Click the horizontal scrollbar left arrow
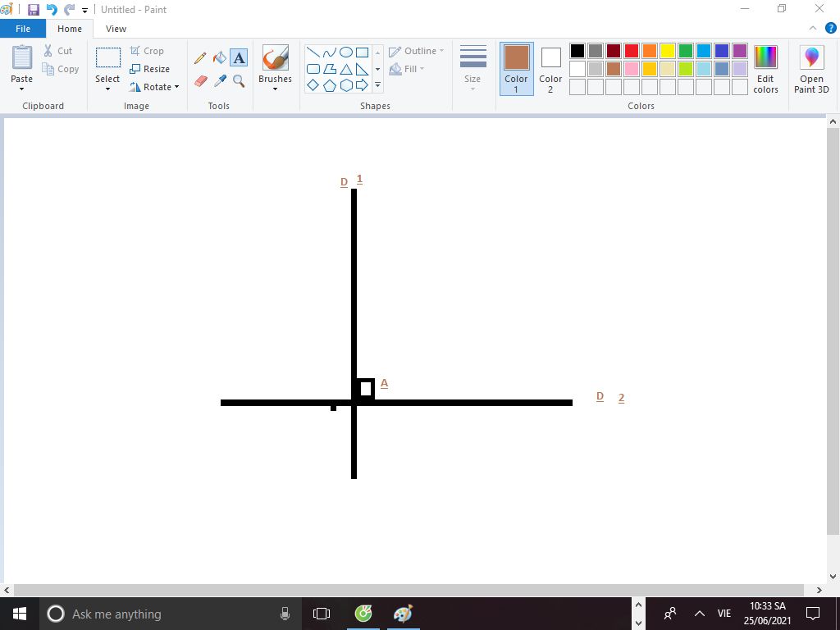Image resolution: width=840 pixels, height=630 pixels. point(7,590)
